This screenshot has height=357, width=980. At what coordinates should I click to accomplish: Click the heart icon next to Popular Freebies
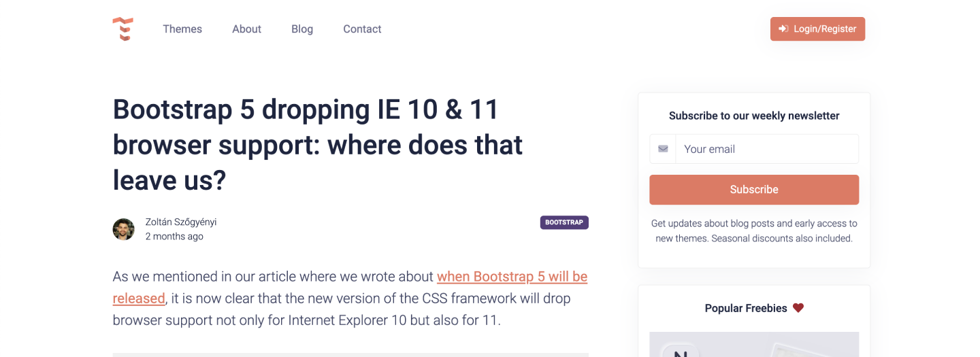click(798, 308)
